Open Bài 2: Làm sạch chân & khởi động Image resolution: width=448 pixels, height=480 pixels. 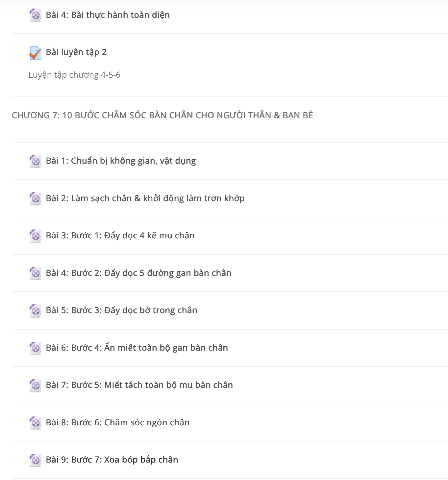click(145, 198)
